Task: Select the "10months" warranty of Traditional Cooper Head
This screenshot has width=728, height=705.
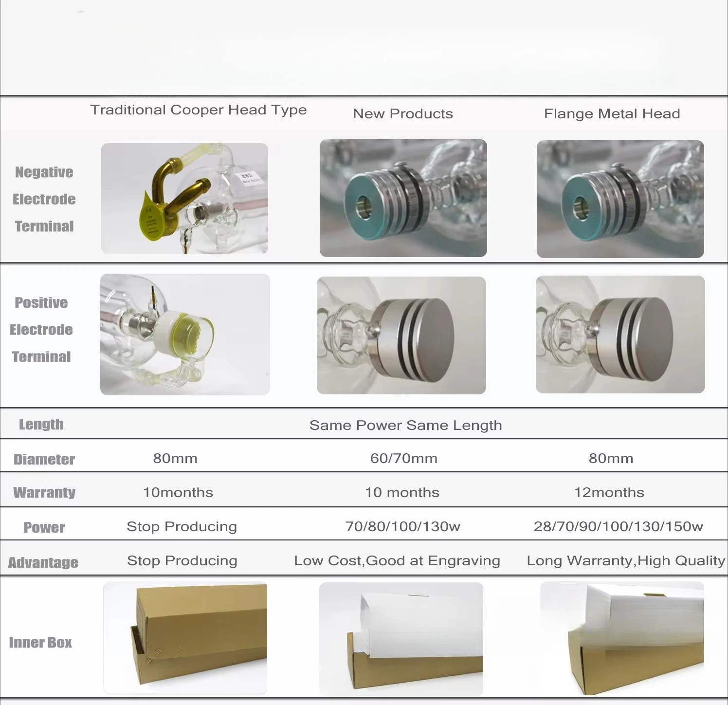Action: point(178,493)
